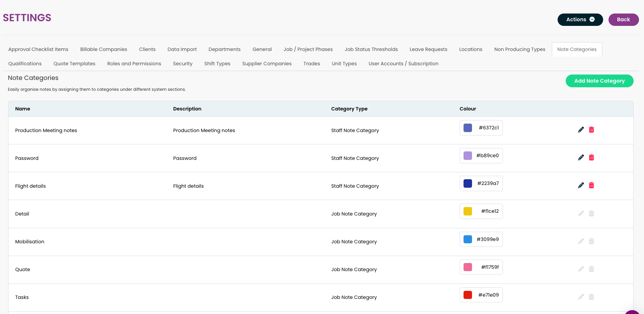644x314 pixels.
Task: Click the Mobilisation name cell
Action: [30, 242]
